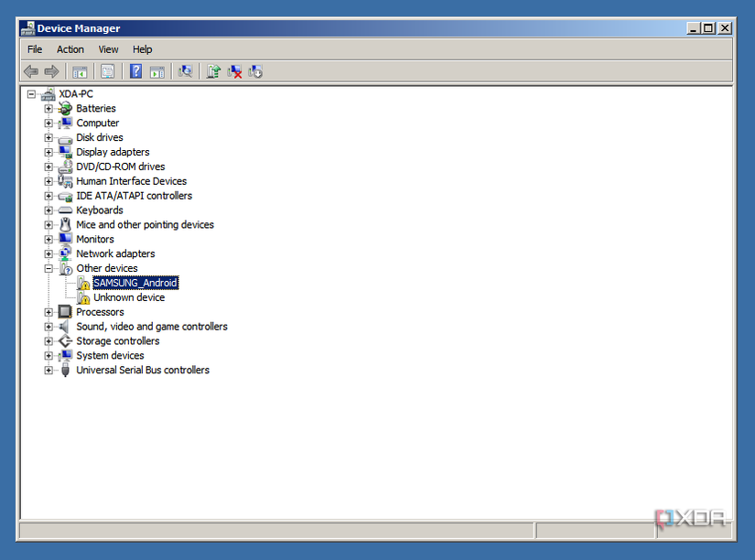Click the Computer category icon
755x560 pixels.
(65, 123)
